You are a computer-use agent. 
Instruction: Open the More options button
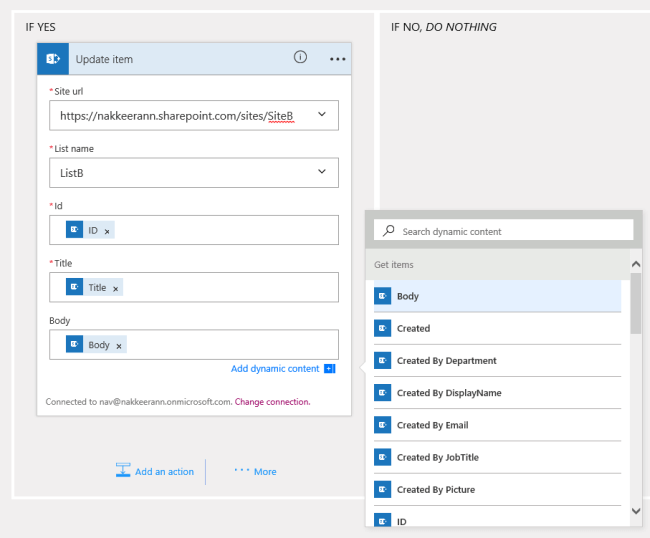(255, 471)
